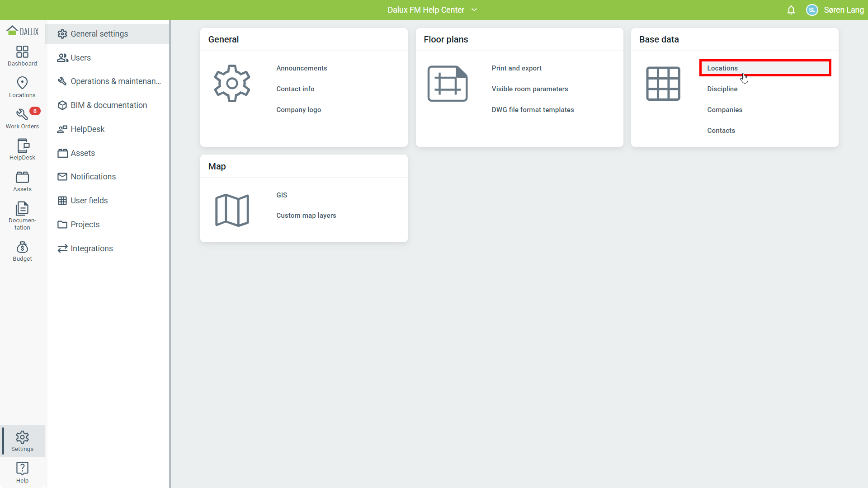The height and width of the screenshot is (488, 868).
Task: Open the Locations link under Base data
Action: click(722, 68)
